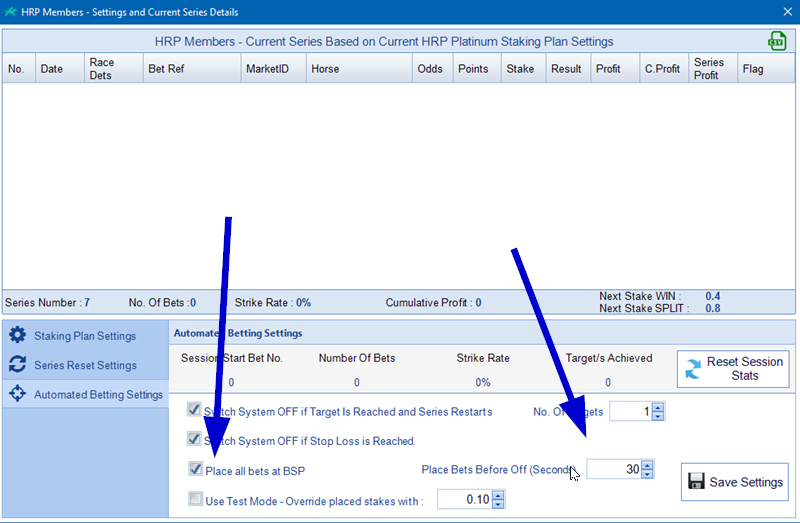Open Series Reset Settings tab
Screen dimensions: 800x523
pos(85,365)
